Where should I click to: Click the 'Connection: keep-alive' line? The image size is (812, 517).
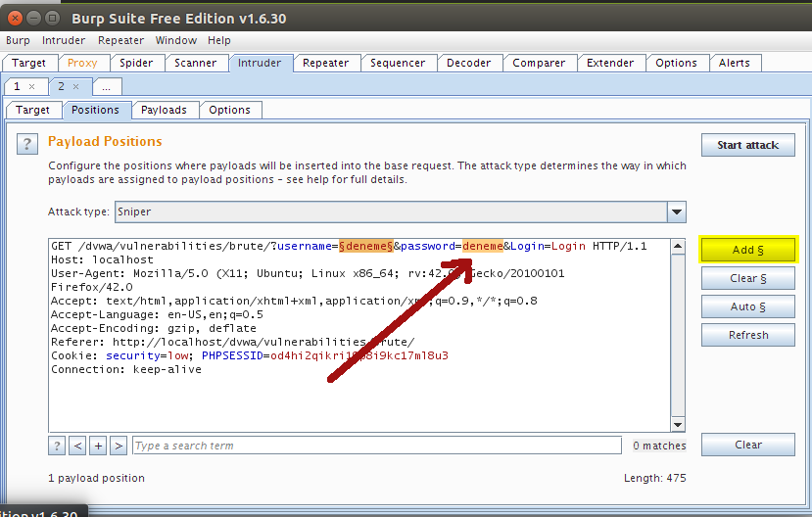click(x=126, y=369)
